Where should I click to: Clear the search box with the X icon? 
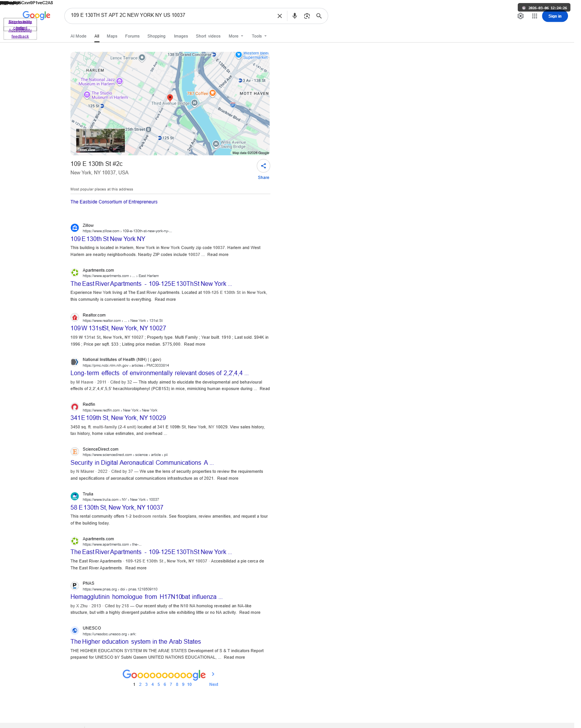[280, 16]
